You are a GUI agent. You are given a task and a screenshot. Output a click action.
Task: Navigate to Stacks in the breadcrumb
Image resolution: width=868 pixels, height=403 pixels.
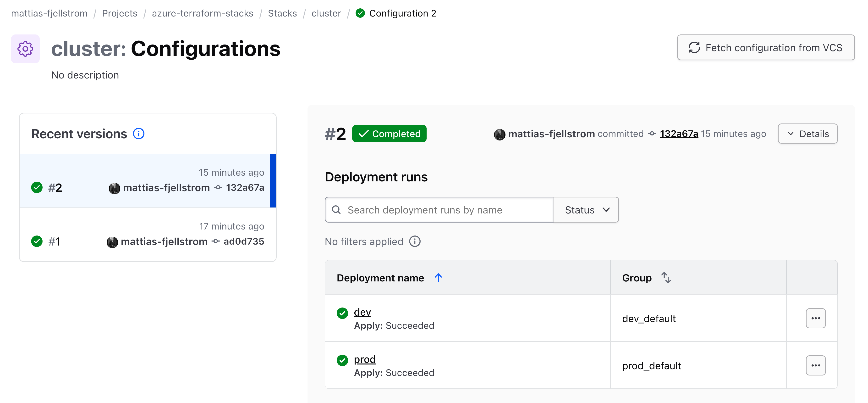[x=282, y=13]
